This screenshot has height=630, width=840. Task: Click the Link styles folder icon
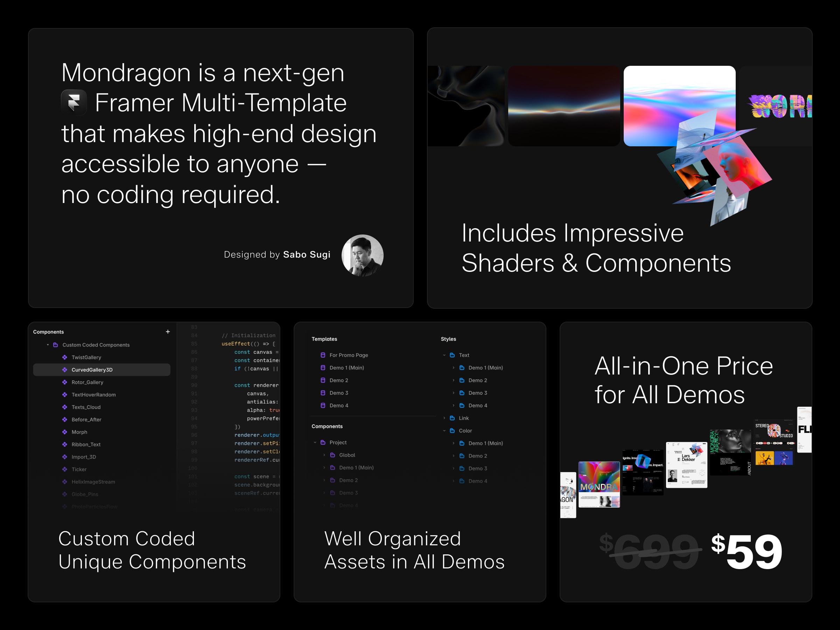[452, 418]
